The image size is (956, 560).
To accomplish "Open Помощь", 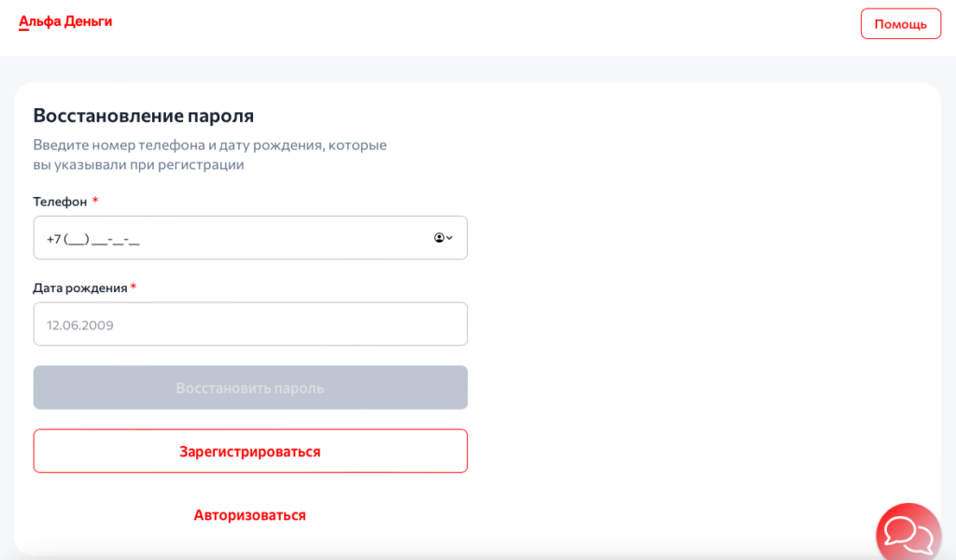I will tap(900, 23).
